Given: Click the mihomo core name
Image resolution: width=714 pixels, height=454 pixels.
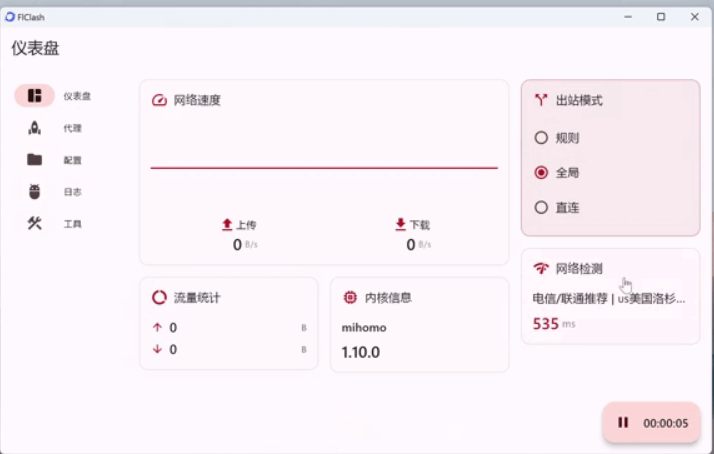Looking at the screenshot, I should [364, 327].
